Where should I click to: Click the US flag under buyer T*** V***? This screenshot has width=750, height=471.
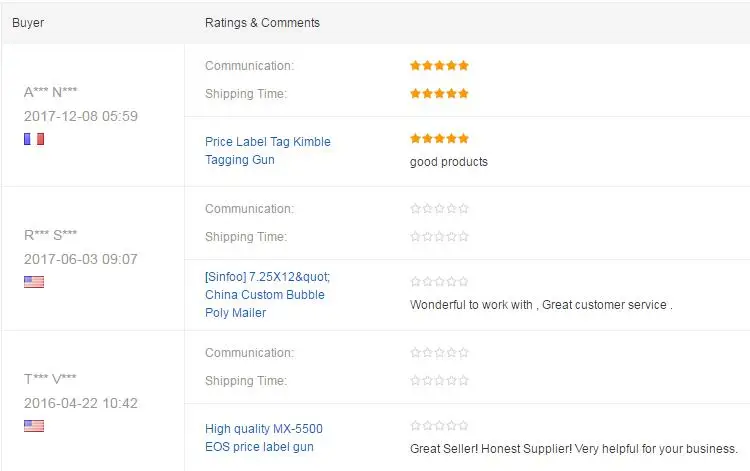(34, 426)
